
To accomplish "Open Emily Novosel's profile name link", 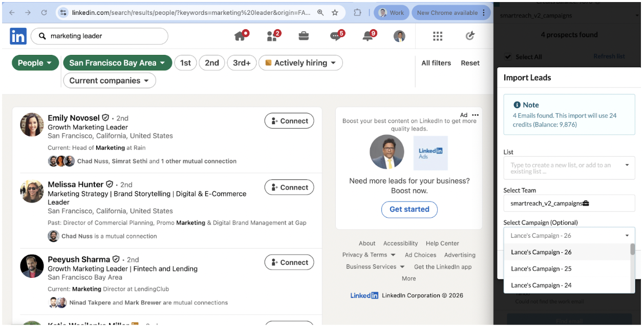I will click(x=74, y=118).
